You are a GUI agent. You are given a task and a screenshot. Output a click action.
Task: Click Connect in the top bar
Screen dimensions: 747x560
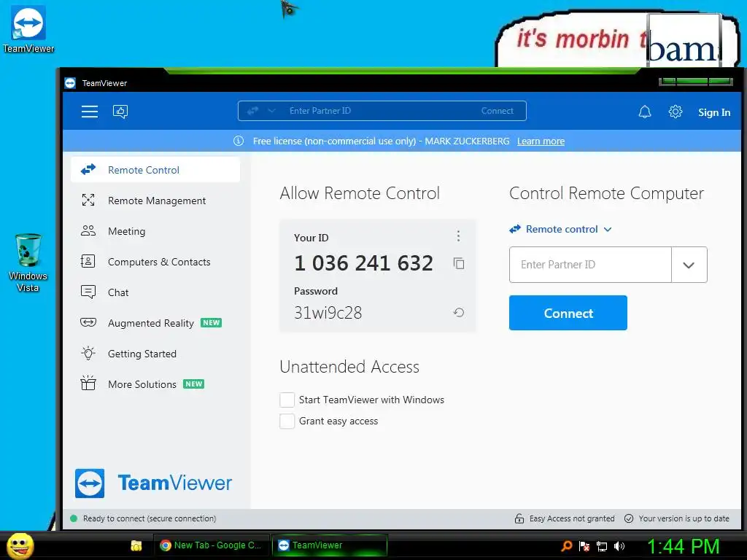point(497,111)
